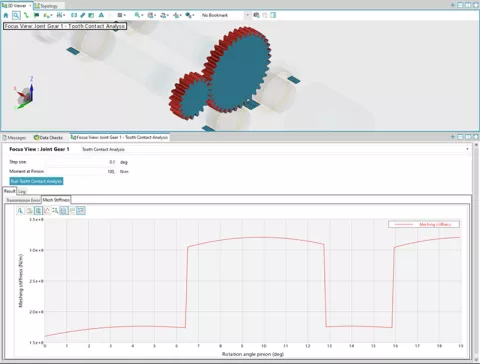The image size is (480, 364).
Task: Select the Mesh Stiffness tab
Action: pyautogui.click(x=56, y=200)
